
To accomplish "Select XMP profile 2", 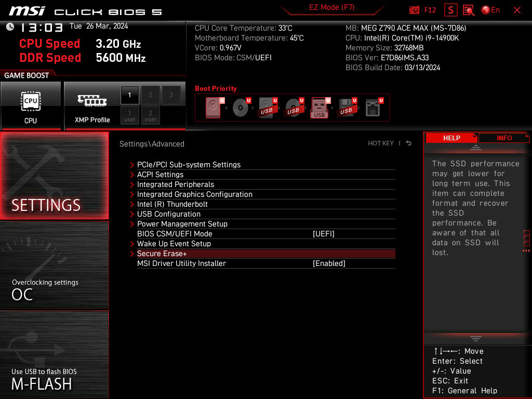I will point(150,95).
